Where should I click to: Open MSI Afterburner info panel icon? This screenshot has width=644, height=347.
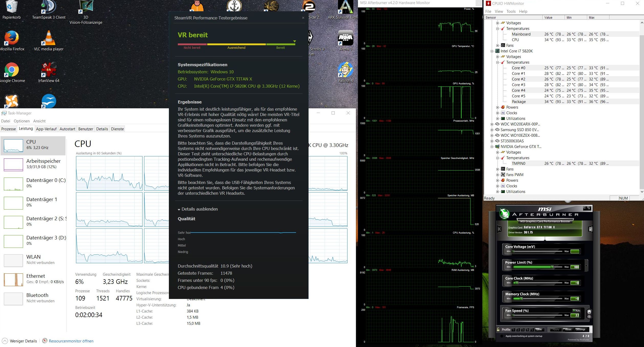pos(590,229)
